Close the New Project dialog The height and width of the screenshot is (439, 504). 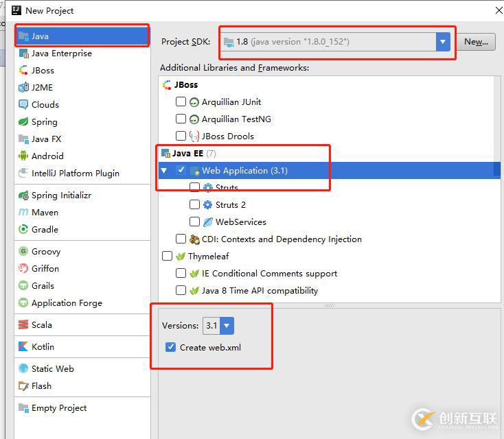click(499, 10)
